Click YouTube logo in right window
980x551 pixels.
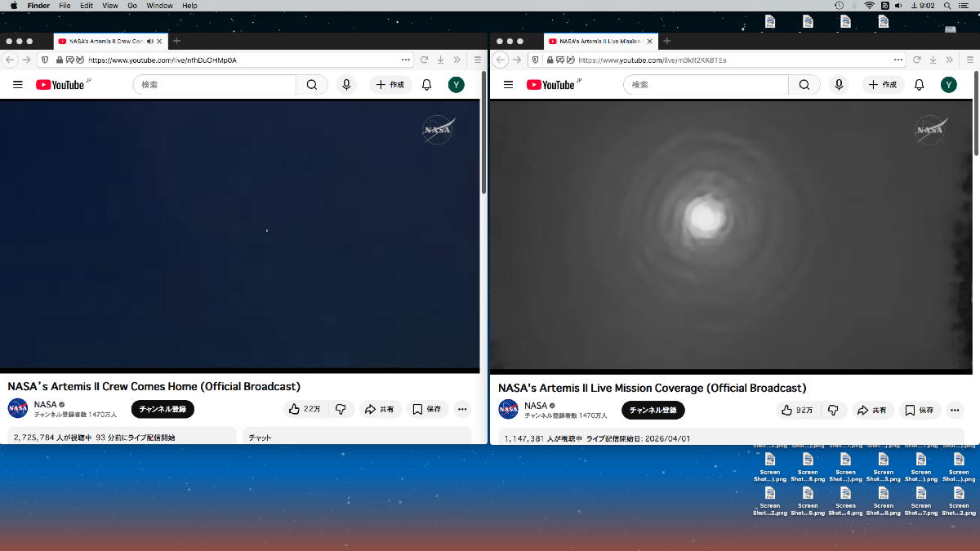coord(553,84)
